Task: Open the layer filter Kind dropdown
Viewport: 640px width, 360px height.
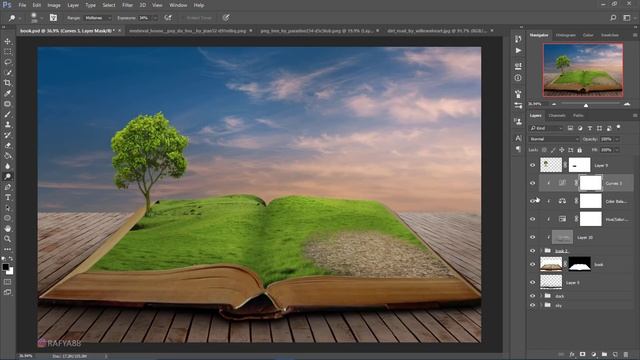Action: pos(546,128)
